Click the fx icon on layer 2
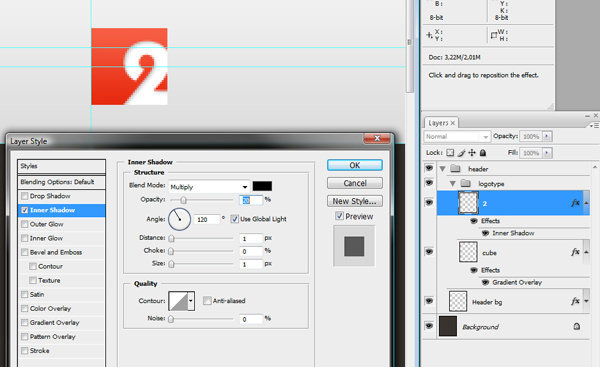600x367 pixels. pos(575,203)
